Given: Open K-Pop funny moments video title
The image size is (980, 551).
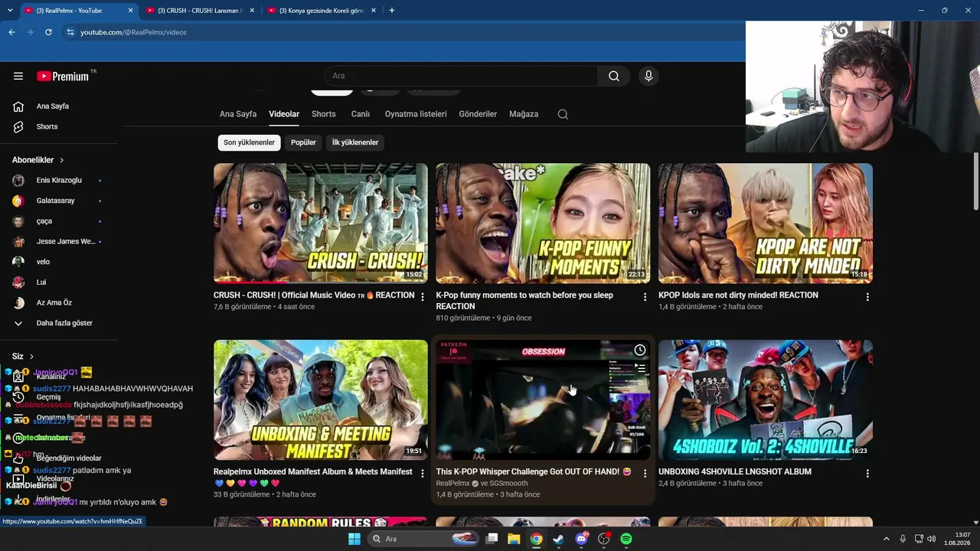Looking at the screenshot, I should click(x=524, y=301).
